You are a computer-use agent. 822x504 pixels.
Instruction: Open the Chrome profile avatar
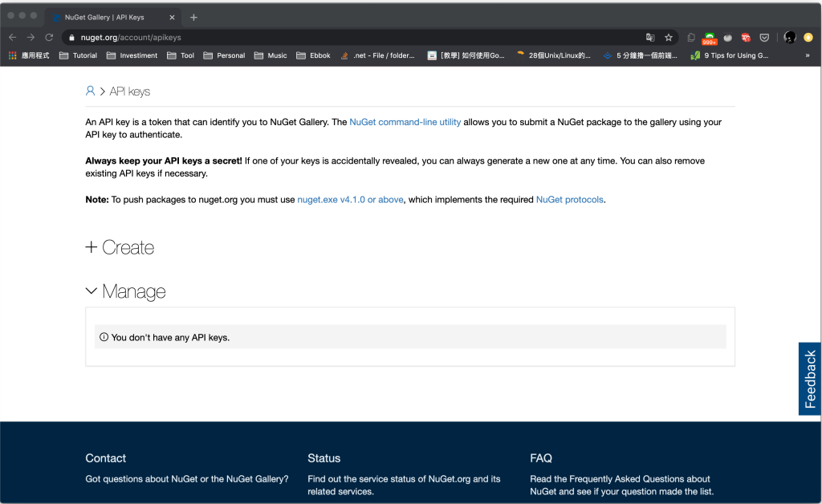(x=790, y=37)
